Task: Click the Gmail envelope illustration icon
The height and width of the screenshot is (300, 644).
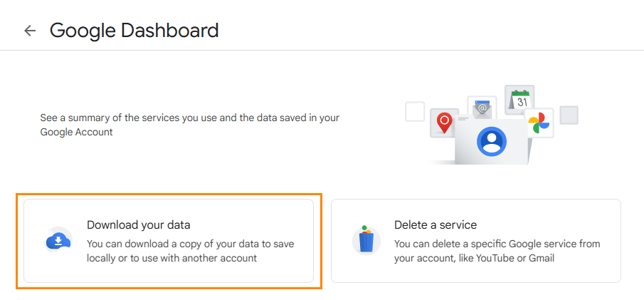Action: 482,108
